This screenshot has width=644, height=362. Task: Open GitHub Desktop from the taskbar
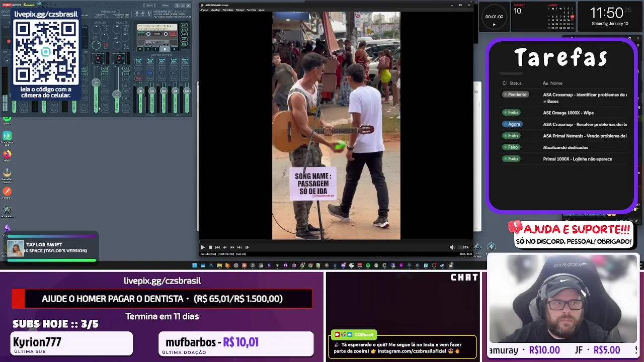285,265
